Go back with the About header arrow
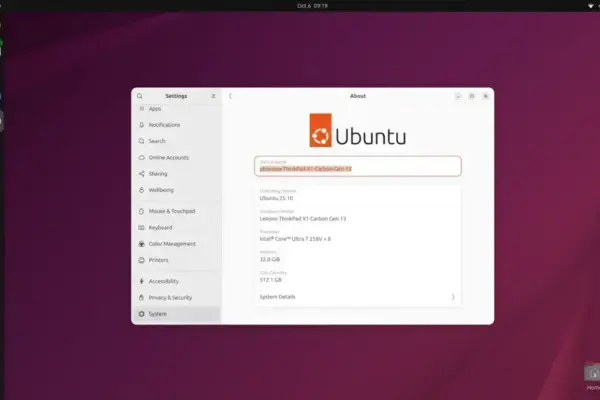Viewport: 600px width, 400px height. [x=230, y=96]
